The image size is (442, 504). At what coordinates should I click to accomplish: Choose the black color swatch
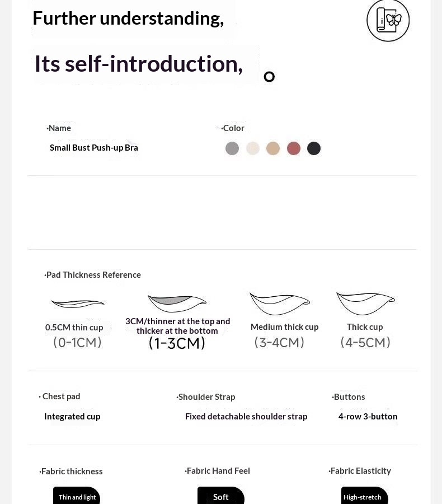(x=314, y=148)
